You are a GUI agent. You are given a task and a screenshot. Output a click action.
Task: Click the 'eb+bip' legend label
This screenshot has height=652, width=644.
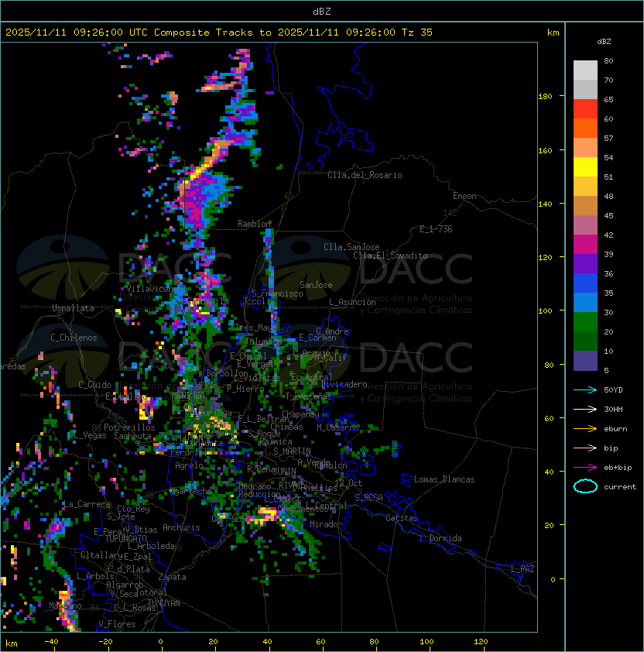[618, 468]
